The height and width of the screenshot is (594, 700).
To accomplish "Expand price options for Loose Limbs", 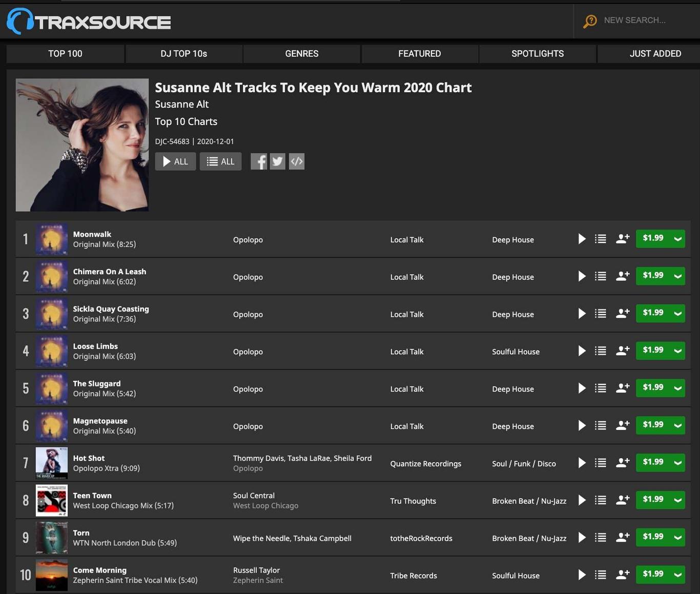I will [678, 351].
